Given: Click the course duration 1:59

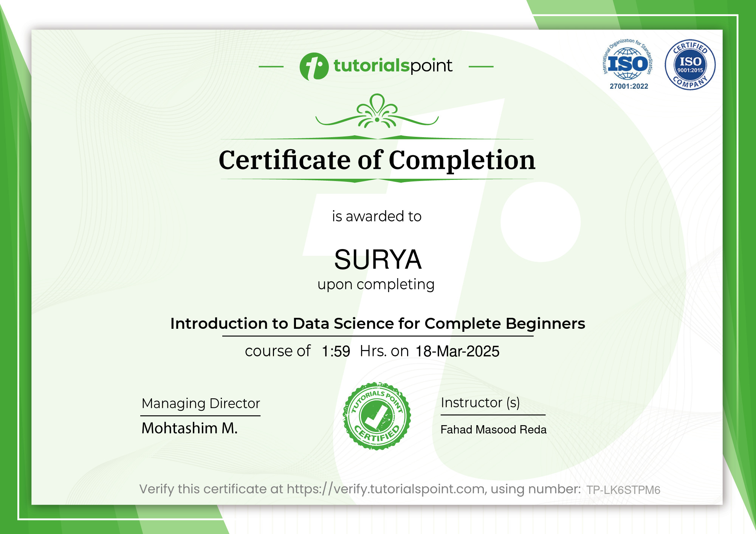Looking at the screenshot, I should point(336,351).
